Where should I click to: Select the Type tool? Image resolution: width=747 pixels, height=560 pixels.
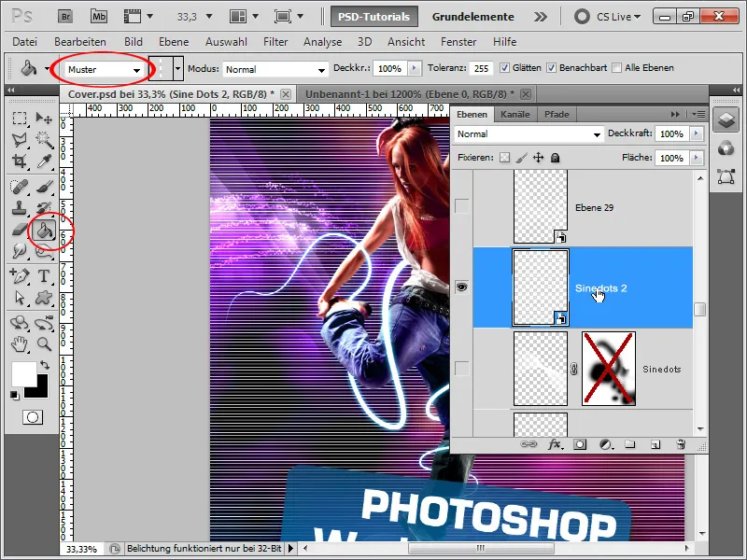coord(44,275)
